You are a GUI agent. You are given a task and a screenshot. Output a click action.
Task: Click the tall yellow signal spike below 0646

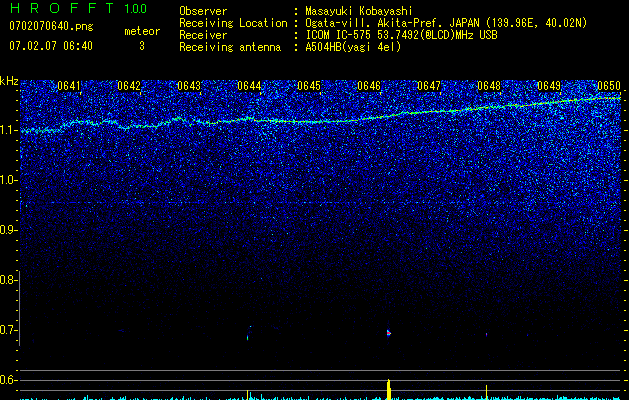point(388,389)
